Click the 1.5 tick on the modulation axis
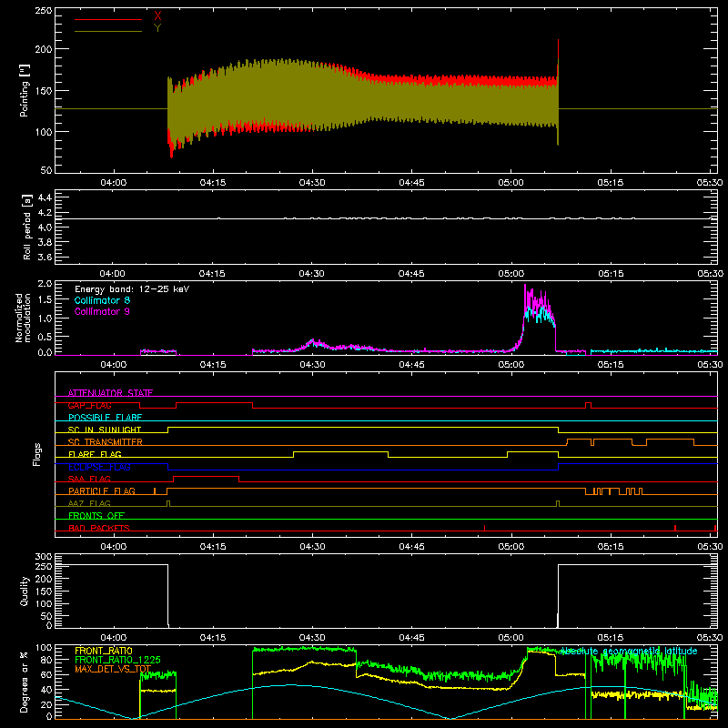Viewport: 728px width, 728px height. coord(45,299)
